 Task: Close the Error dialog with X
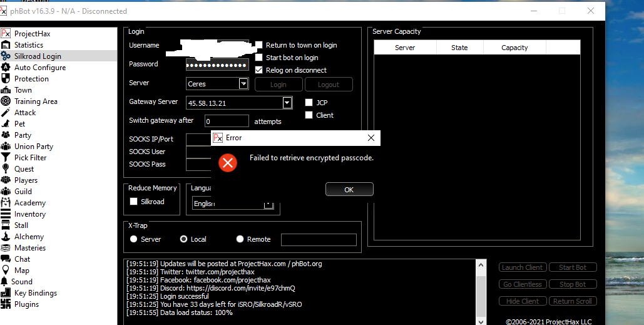coord(371,138)
